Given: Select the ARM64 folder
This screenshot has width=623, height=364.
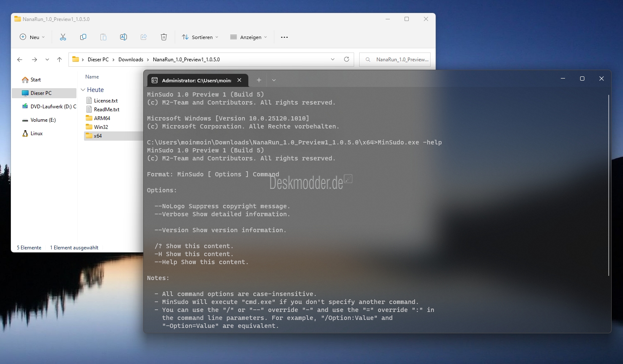Looking at the screenshot, I should 102,118.
